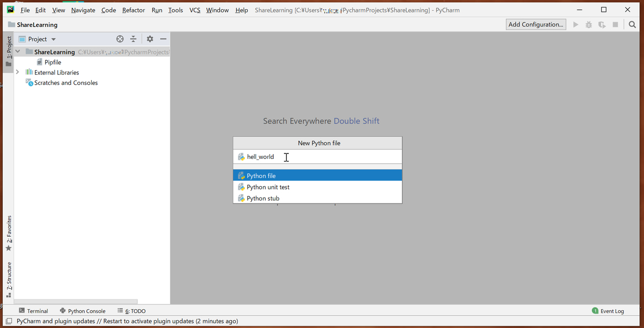
Task: Click the Double Shift shortcut text
Action: 356,121
